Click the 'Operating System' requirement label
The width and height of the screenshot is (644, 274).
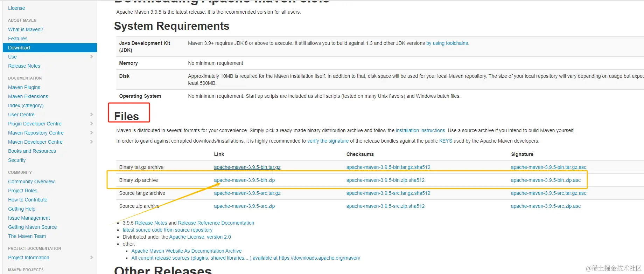coord(140,96)
